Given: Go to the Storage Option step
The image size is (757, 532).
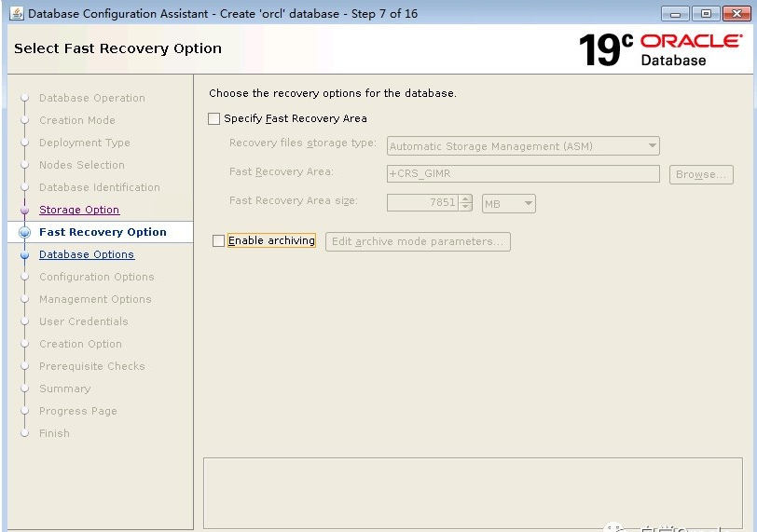Looking at the screenshot, I should tap(79, 210).
